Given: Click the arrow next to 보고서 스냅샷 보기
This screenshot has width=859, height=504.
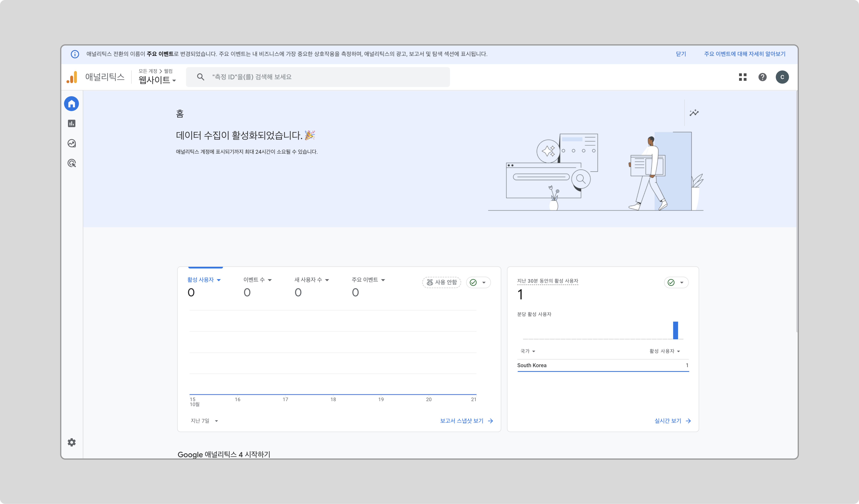Looking at the screenshot, I should 490,421.
